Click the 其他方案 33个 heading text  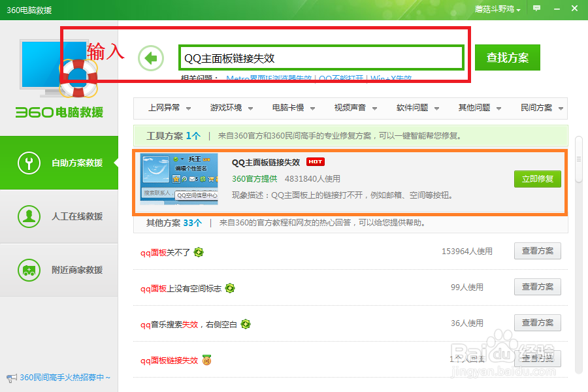point(174,223)
